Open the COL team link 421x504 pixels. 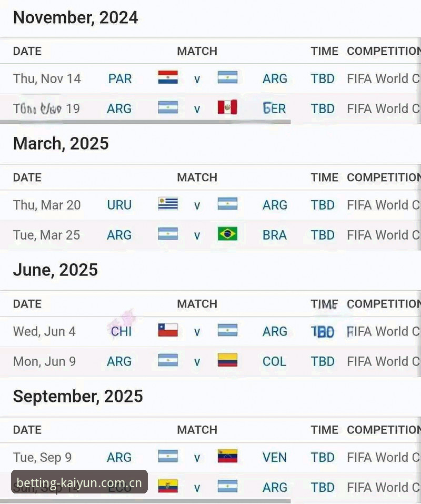point(274,362)
